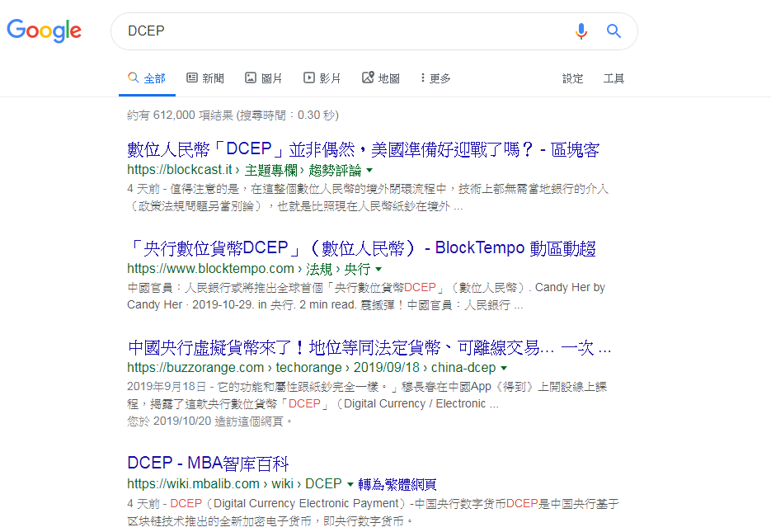Viewport: 771px width, 532px height.
Task: Click snippet text starting 4 天前 - 值得注意的是
Action: 368,198
